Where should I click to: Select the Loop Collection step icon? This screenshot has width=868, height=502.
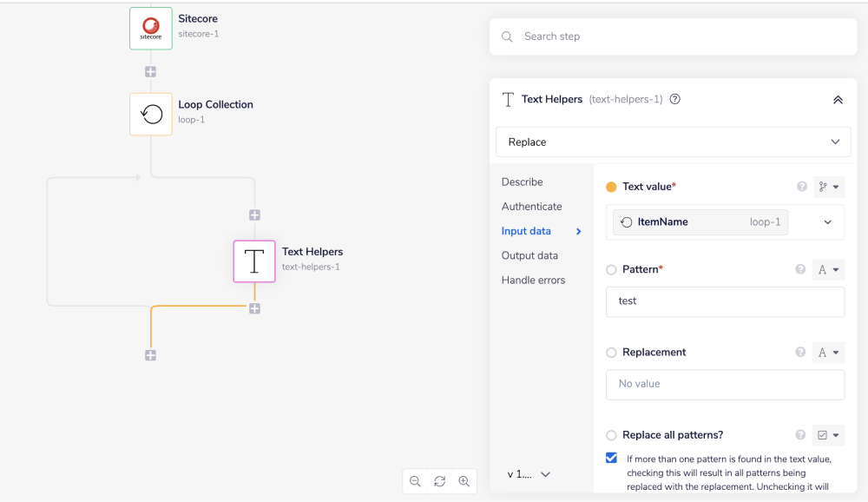(151, 114)
